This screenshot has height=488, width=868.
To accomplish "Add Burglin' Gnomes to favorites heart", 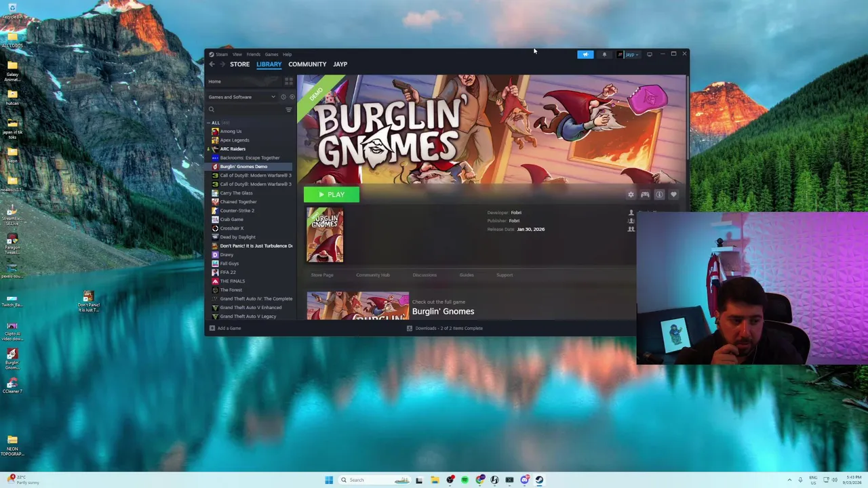I will tap(673, 195).
